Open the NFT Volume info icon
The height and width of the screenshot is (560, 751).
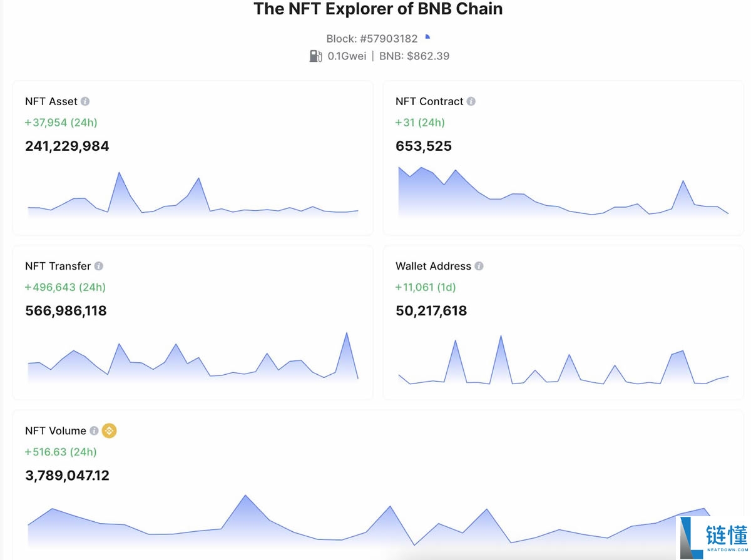(94, 430)
